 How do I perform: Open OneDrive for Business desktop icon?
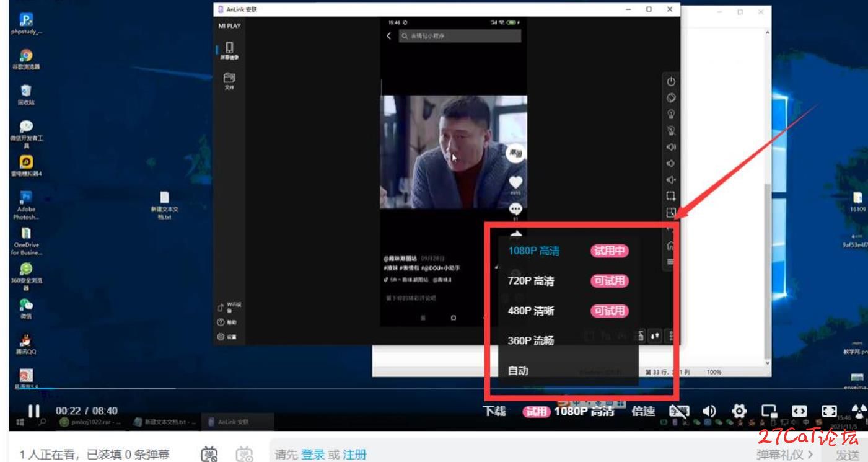tap(27, 241)
